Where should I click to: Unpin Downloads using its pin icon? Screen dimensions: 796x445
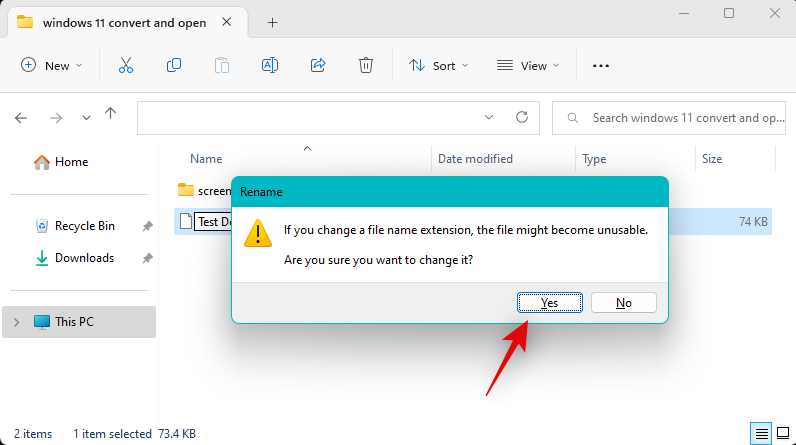pos(147,258)
